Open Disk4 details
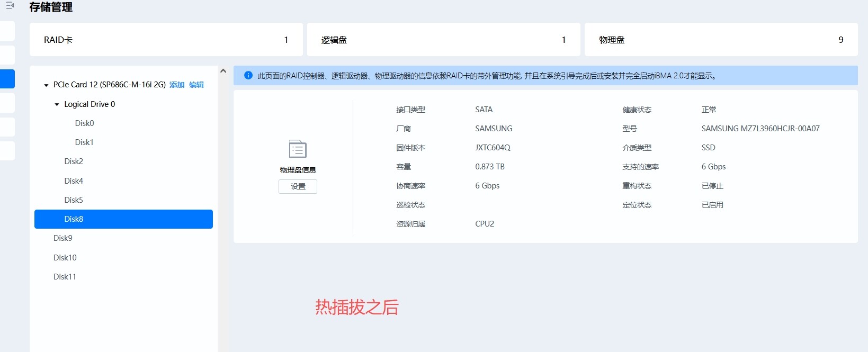Viewport: 868px width, 352px height. [74, 181]
